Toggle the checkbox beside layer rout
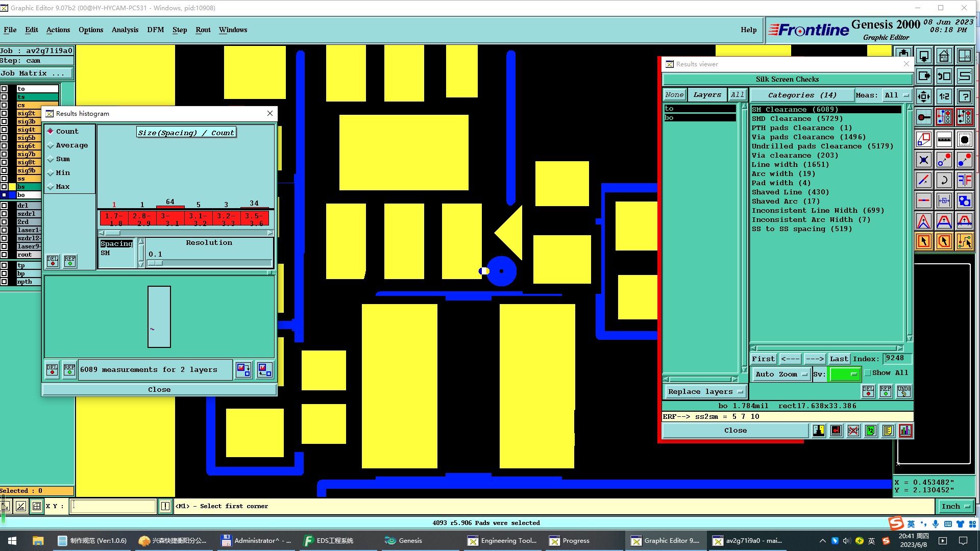980x551 pixels. 4,255
